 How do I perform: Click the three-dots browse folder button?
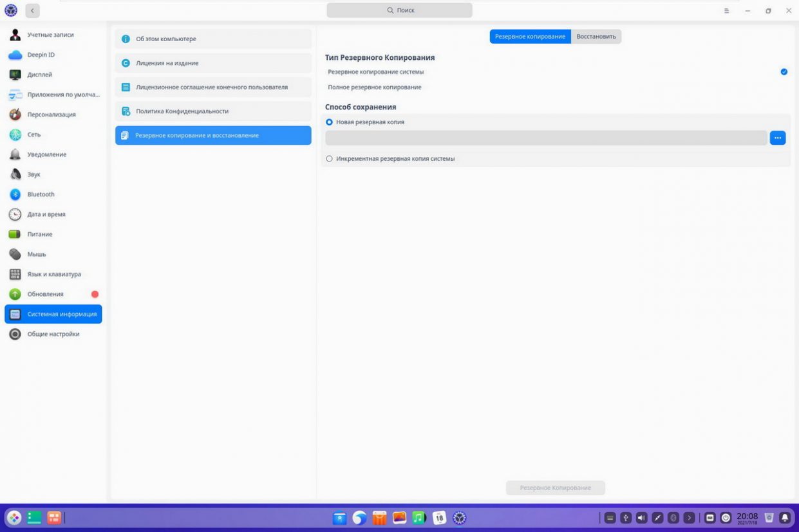(x=778, y=138)
